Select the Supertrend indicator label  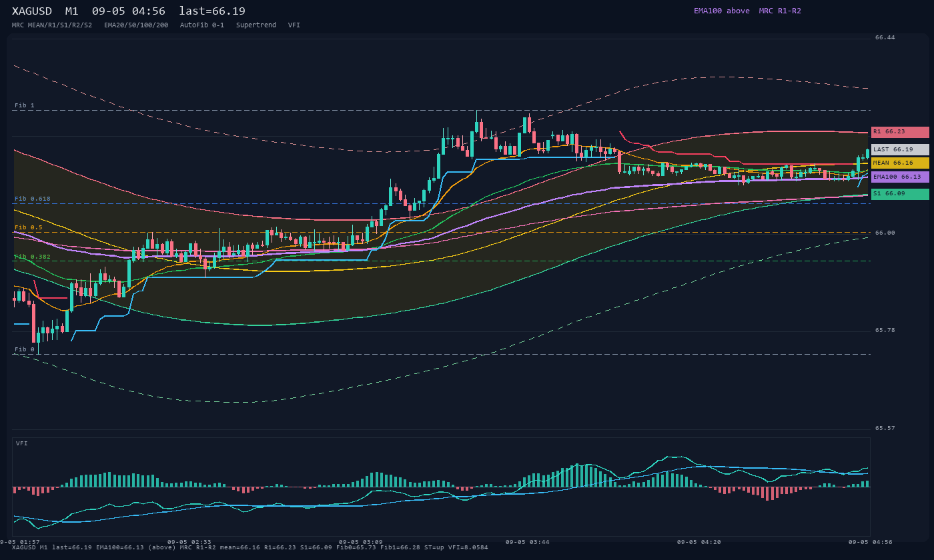pyautogui.click(x=256, y=25)
